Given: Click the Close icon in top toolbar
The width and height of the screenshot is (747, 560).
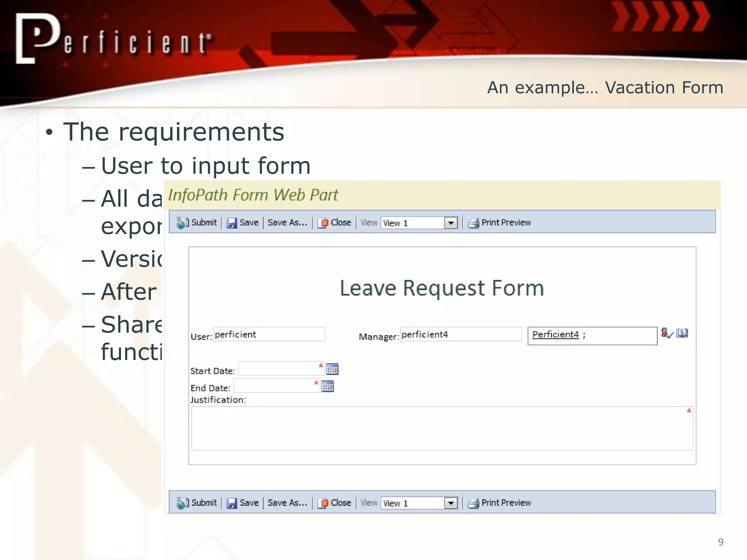Looking at the screenshot, I should (x=323, y=223).
